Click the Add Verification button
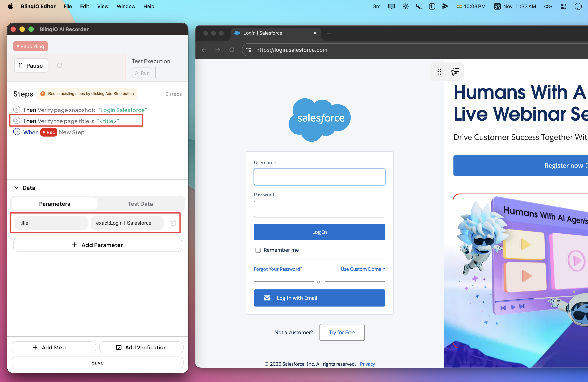The image size is (588, 382). (141, 347)
